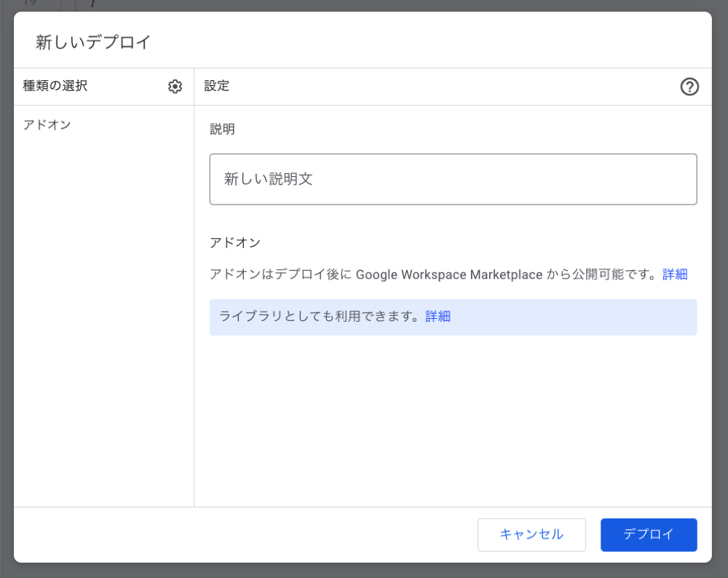
Task: Click the ライブラリとしても利用できます info banner
Action: click(320, 316)
